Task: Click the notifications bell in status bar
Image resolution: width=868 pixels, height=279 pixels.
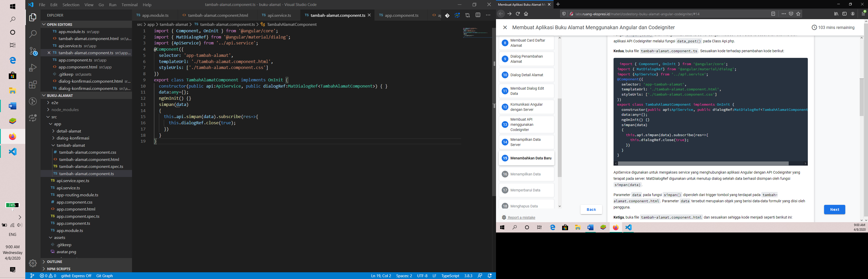Action: pos(490,276)
